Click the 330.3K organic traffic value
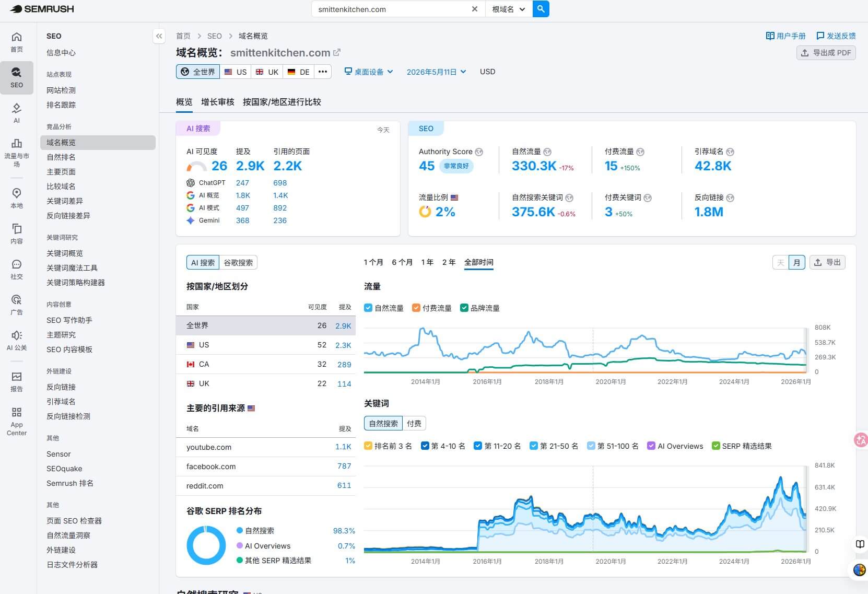 [x=534, y=166]
